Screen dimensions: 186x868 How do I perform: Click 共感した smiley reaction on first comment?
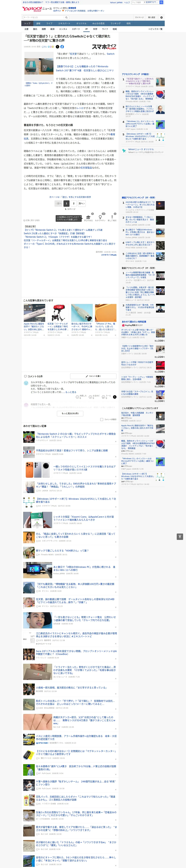point(82,397)
